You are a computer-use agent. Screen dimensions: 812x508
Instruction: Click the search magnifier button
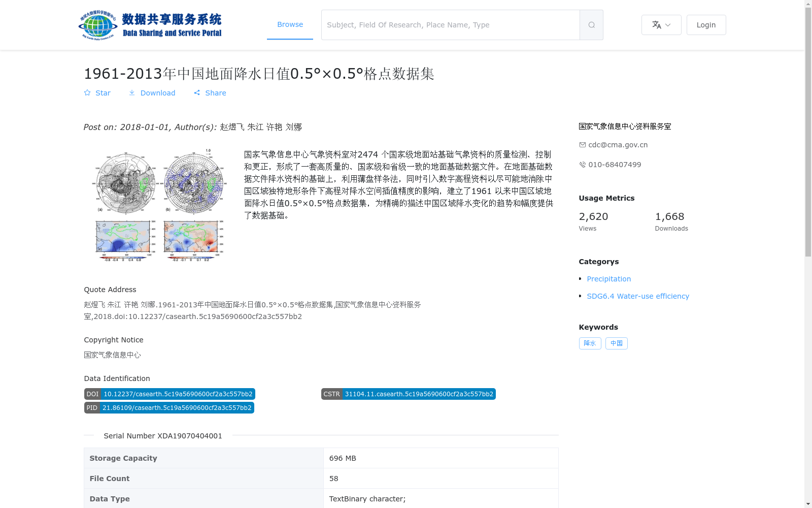591,25
